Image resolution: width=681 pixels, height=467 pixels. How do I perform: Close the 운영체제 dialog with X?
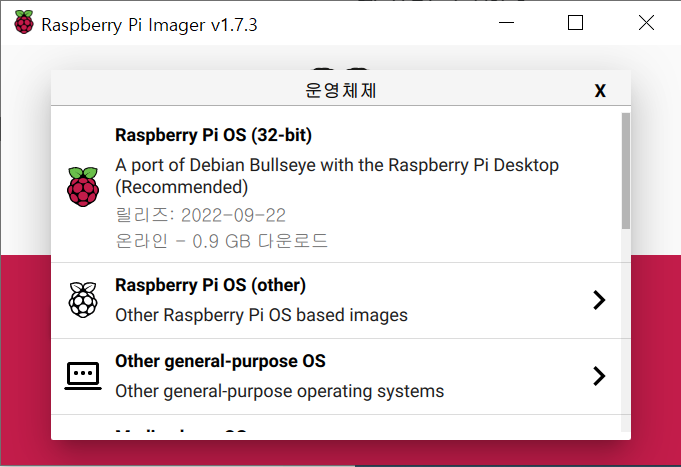tap(600, 91)
